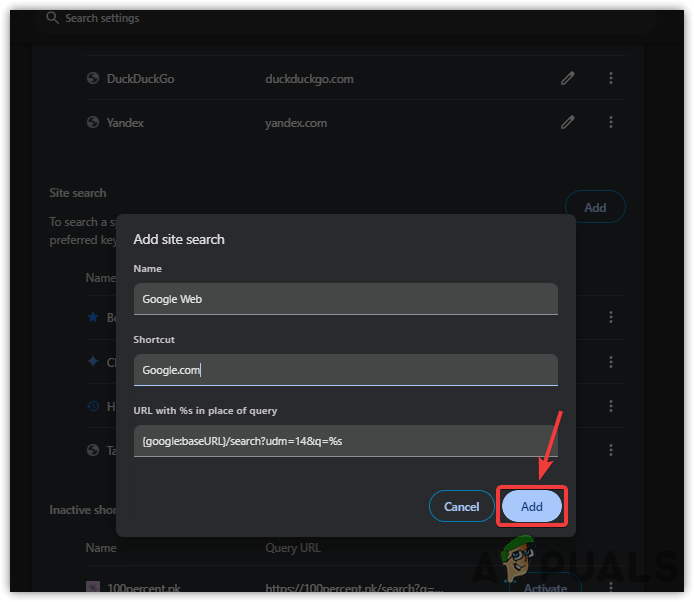694x602 pixels.
Task: Click the sparkle icon in site search list
Action: pyautogui.click(x=93, y=362)
